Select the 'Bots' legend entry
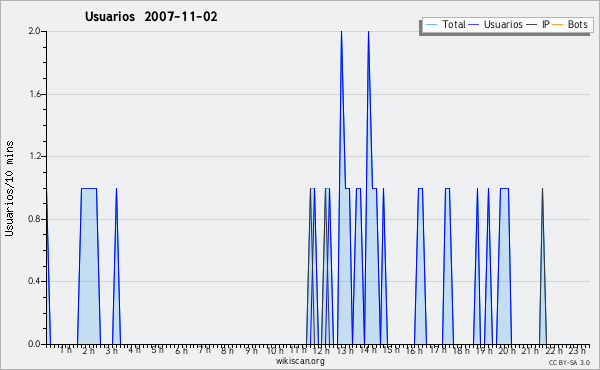This screenshot has height=370, width=600. [577, 24]
